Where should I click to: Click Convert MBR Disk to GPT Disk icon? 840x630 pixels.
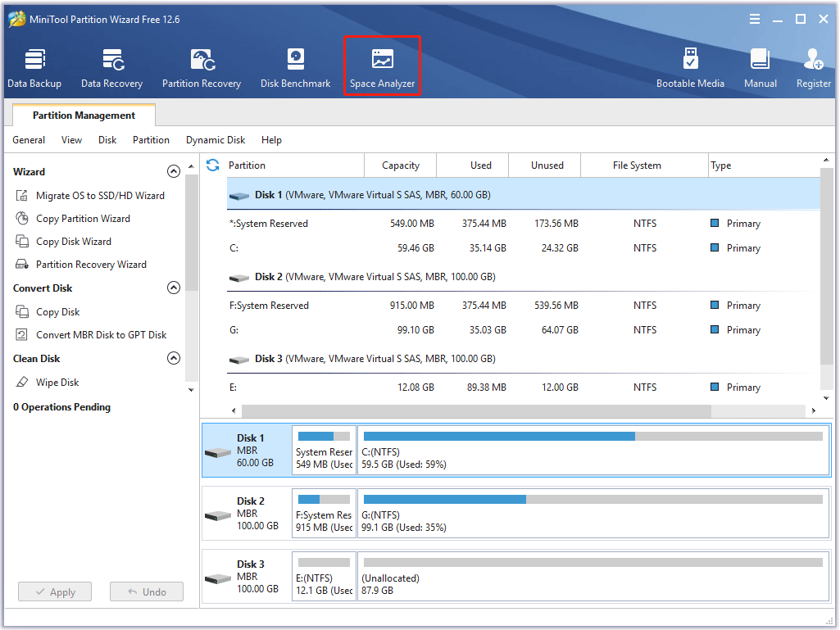[22, 335]
